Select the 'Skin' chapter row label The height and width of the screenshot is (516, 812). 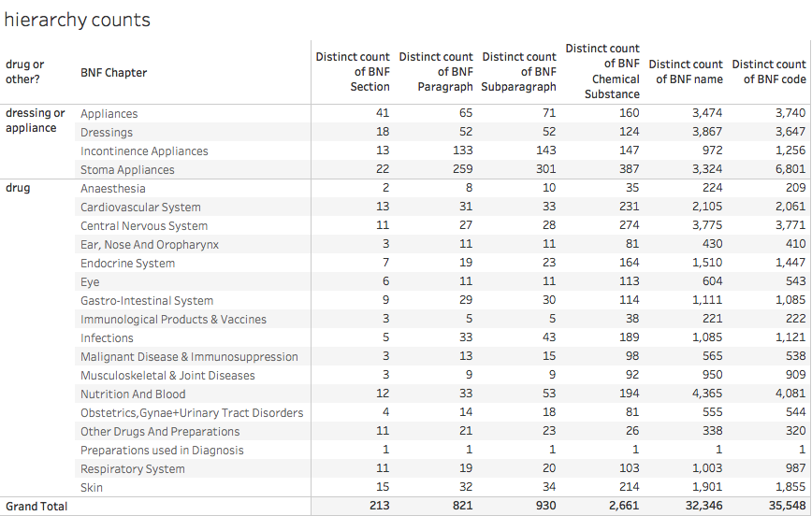tap(92, 488)
